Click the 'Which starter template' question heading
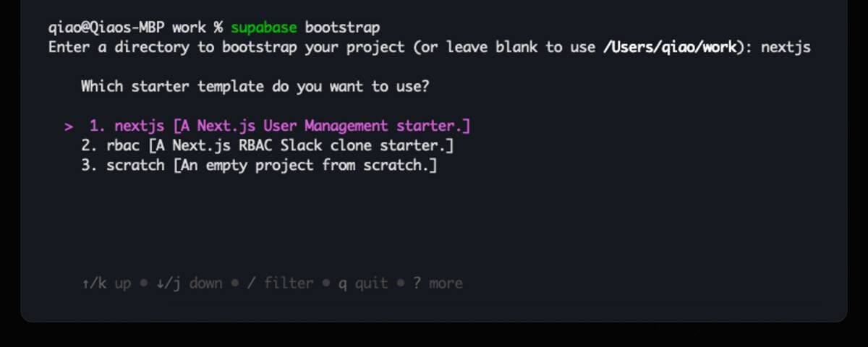 point(255,87)
